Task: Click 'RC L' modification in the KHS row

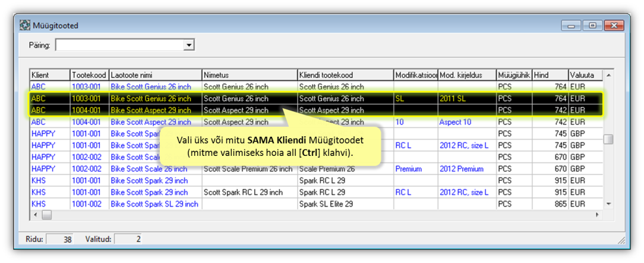Action: click(x=416, y=193)
